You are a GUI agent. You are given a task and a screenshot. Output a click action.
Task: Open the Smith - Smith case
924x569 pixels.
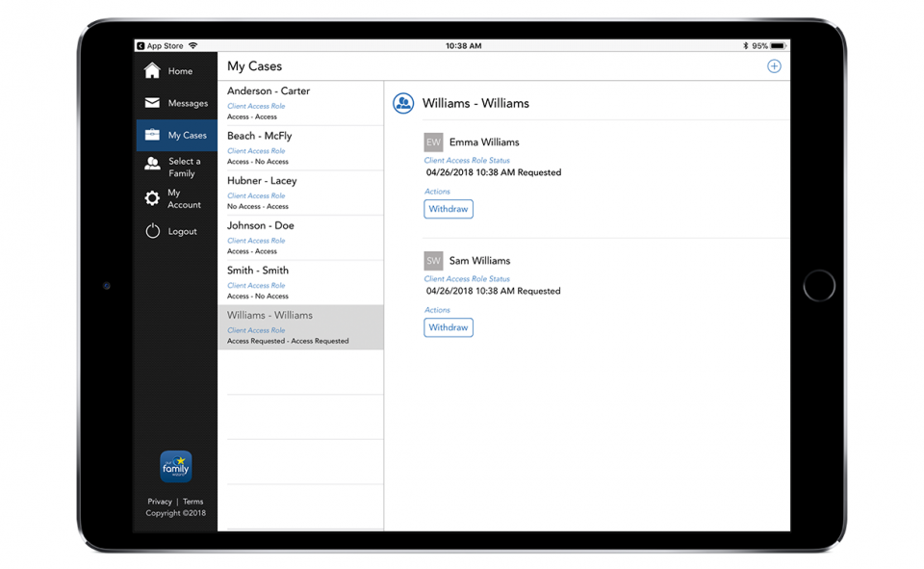pyautogui.click(x=300, y=282)
